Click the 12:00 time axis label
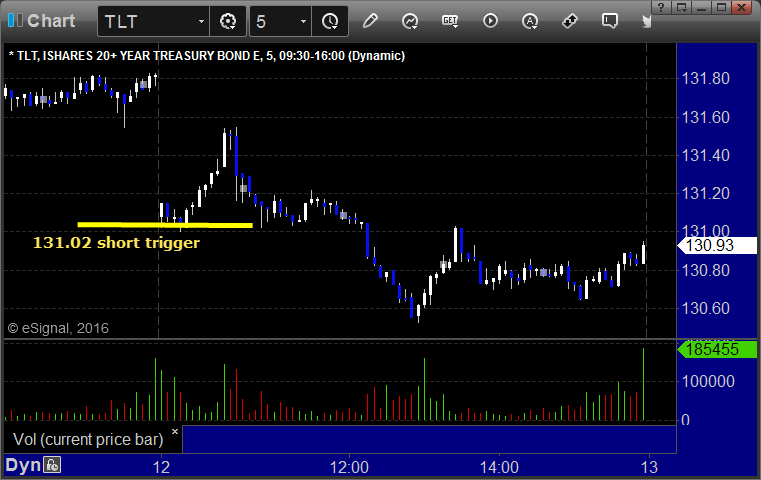The image size is (761, 480). 349,467
